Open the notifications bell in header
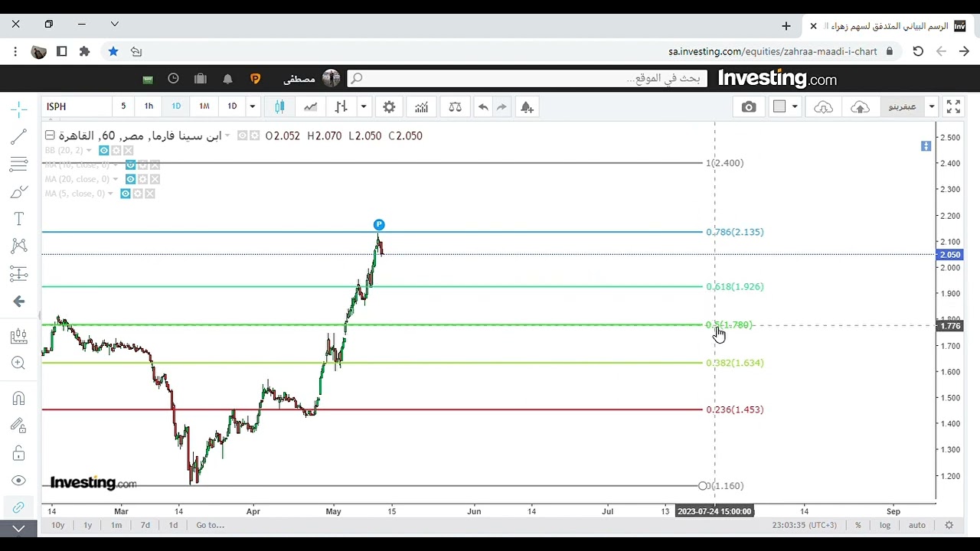 tap(227, 79)
